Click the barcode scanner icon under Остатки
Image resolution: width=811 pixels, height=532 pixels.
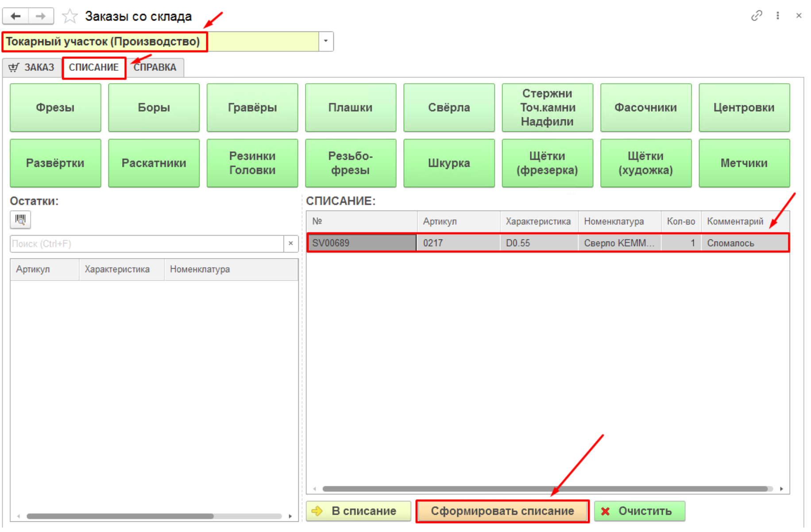(x=20, y=220)
